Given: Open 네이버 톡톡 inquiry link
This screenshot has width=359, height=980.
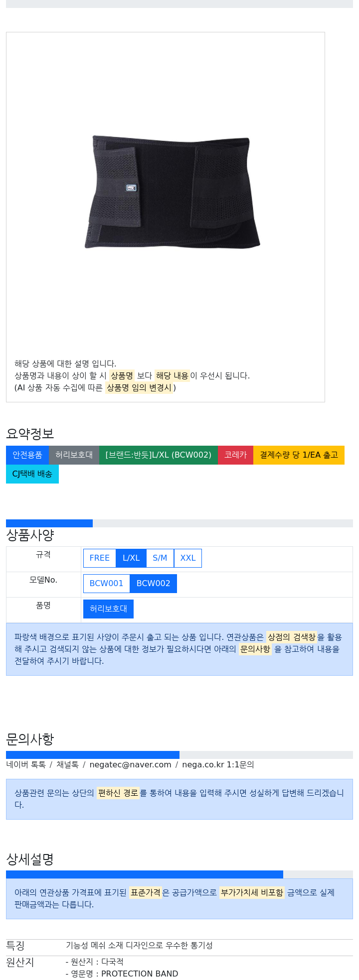Looking at the screenshot, I should [x=26, y=765].
